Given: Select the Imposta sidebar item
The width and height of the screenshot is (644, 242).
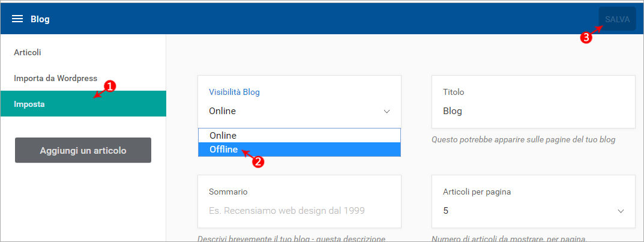Looking at the screenshot, I should pyautogui.click(x=83, y=104).
